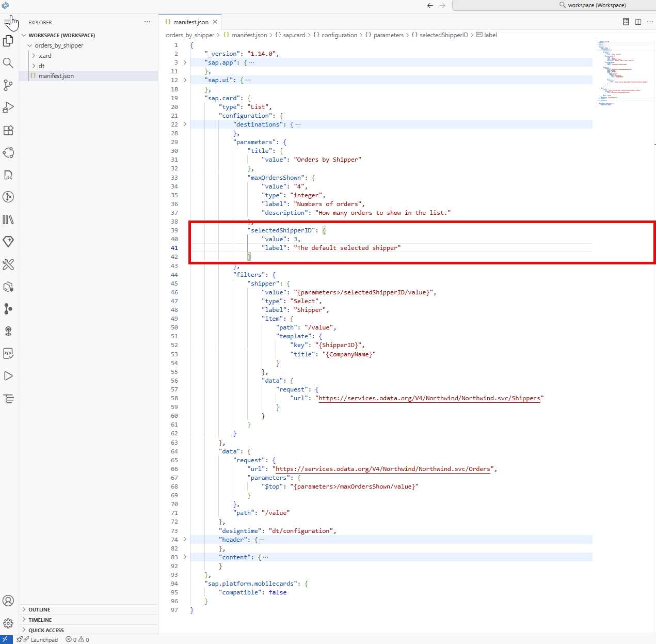Unfold the collapsed "destinations" block

(x=185, y=124)
